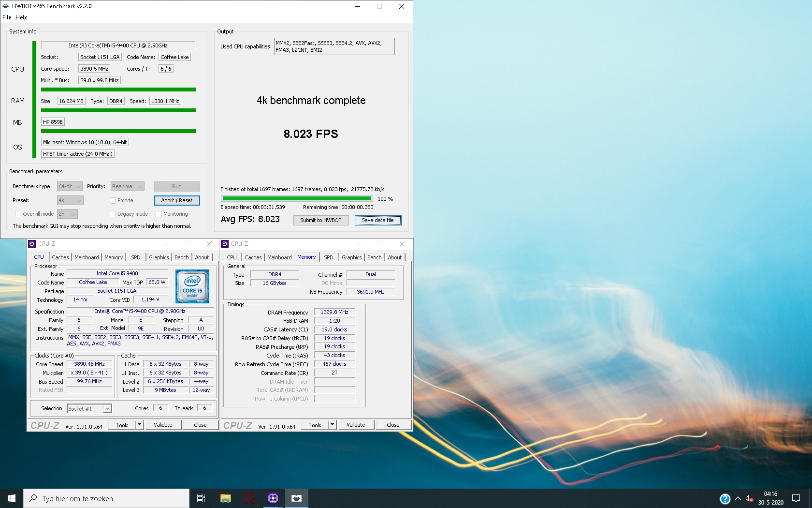Enable the Overkill mode checkbox
Viewport: 812px width, 508px height.
tap(18, 214)
